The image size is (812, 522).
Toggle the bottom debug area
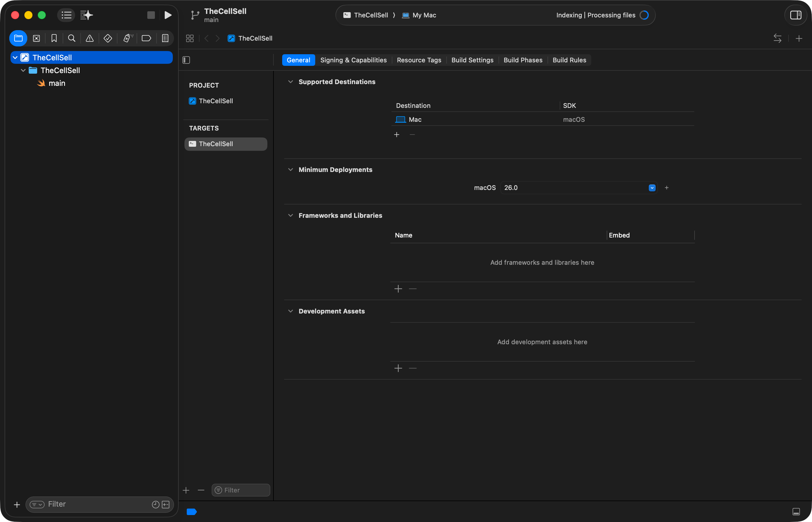coord(796,512)
